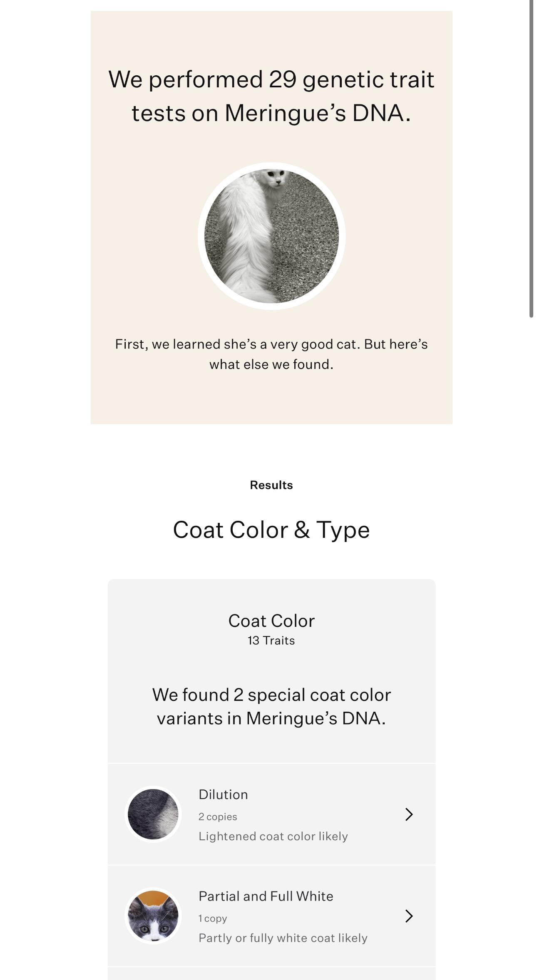The image size is (537, 980).
Task: Click 'Lightened coat color likely' description
Action: click(273, 836)
